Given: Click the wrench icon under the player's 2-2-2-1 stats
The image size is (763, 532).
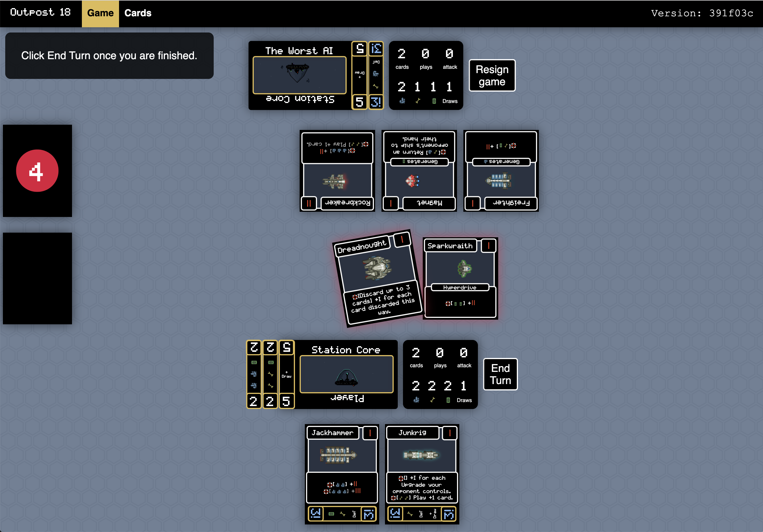Looking at the screenshot, I should pos(432,400).
